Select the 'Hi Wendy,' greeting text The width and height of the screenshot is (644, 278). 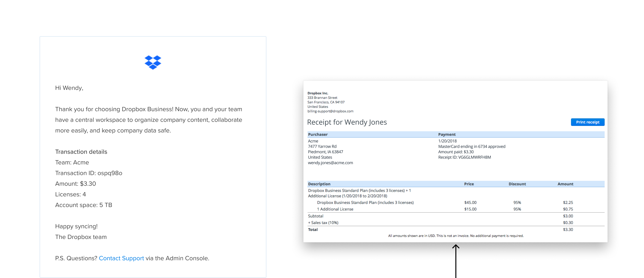point(69,88)
